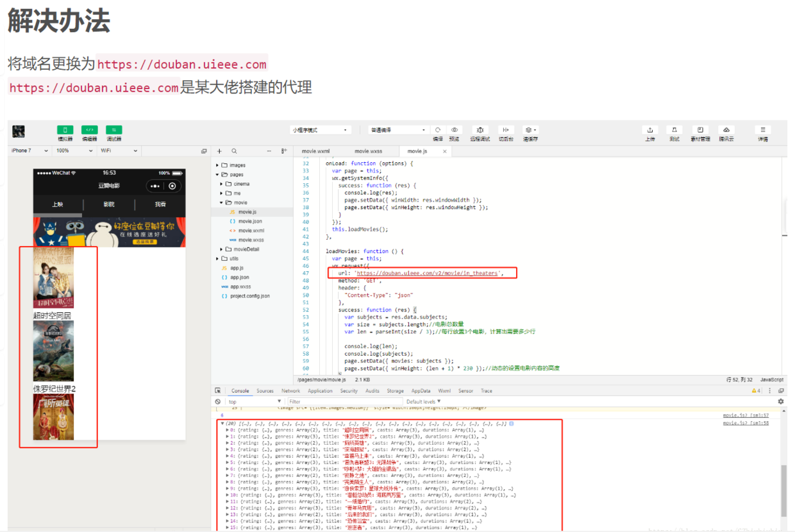Switch to the movie.wxss editor tab
This screenshot has height=532, width=795.
pos(368,151)
